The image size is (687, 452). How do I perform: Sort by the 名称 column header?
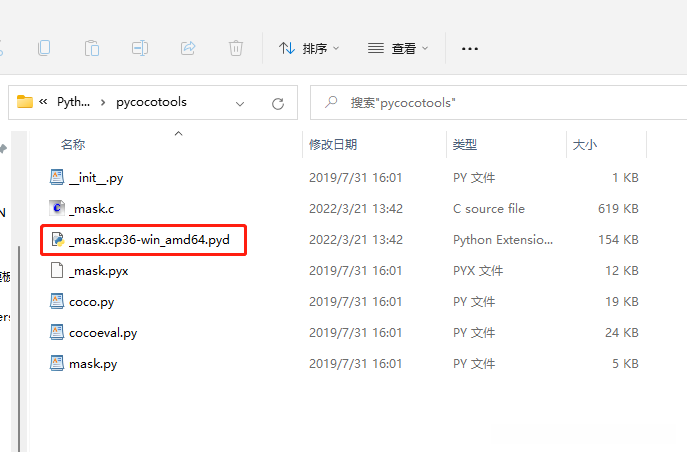pos(73,144)
